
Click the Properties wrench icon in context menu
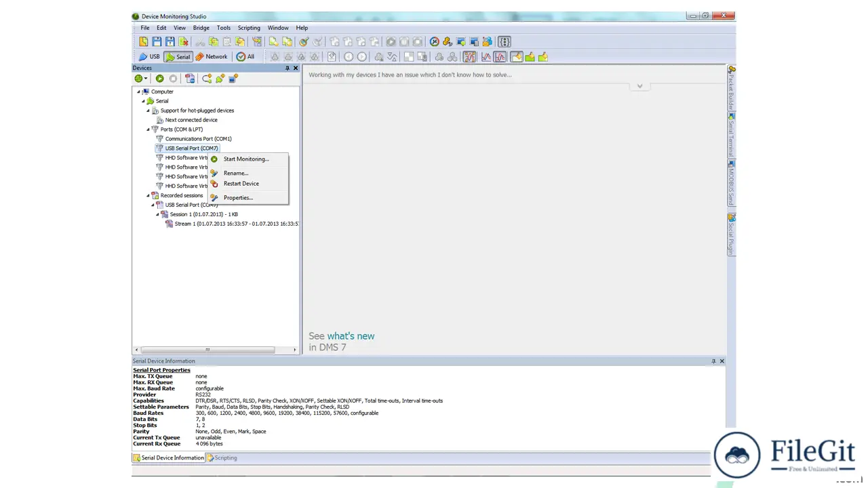point(214,198)
